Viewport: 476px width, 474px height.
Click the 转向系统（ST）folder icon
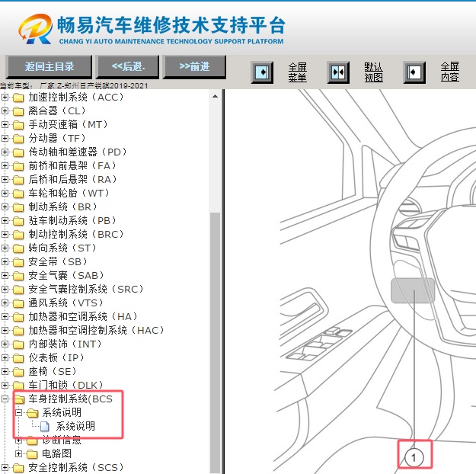tap(18, 248)
